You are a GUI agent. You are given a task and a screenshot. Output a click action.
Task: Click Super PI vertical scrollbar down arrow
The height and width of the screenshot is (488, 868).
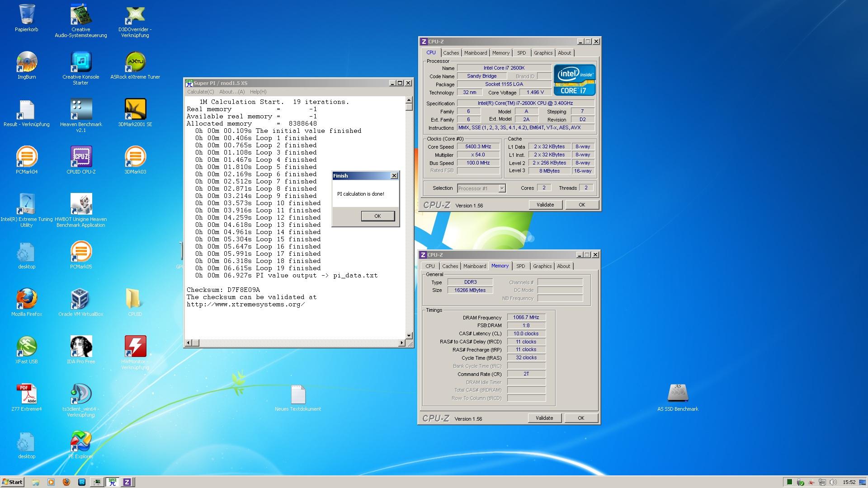point(409,335)
